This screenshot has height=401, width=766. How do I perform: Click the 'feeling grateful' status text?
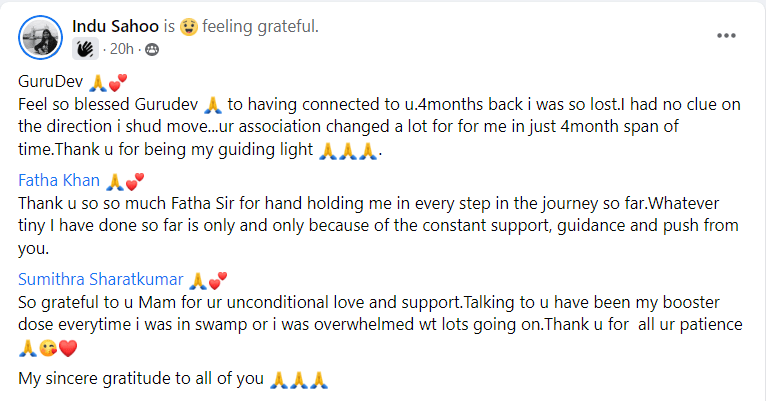click(260, 27)
